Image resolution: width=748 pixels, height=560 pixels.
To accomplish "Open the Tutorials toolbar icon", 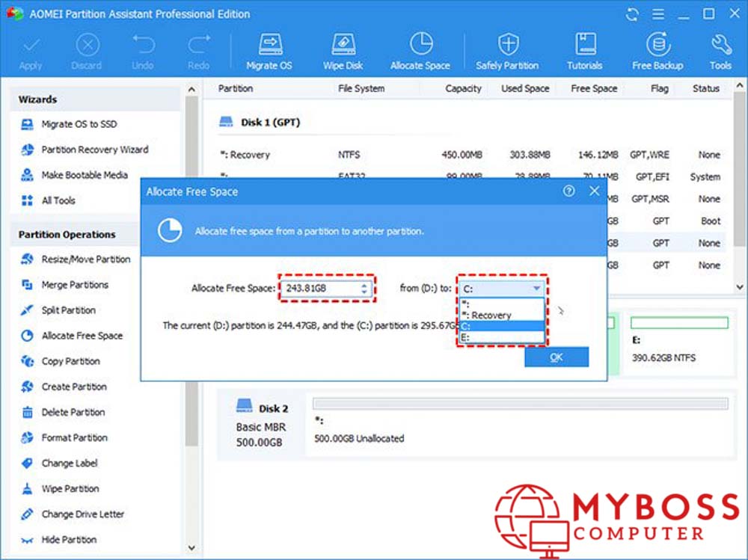I will [584, 51].
